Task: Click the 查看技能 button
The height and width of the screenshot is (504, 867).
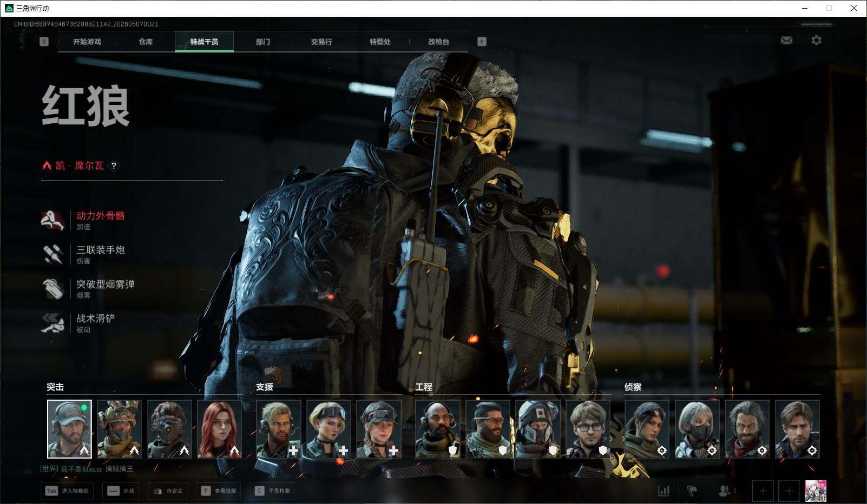Action: pyautogui.click(x=219, y=491)
